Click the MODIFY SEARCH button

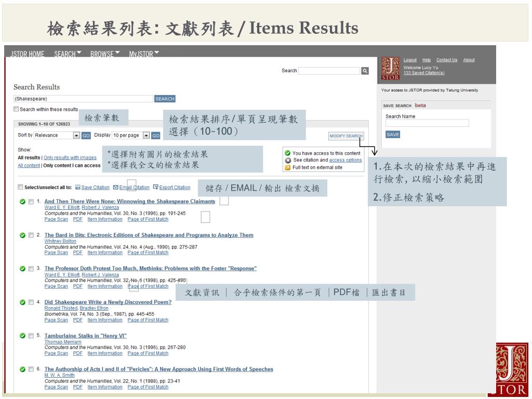coord(346,136)
